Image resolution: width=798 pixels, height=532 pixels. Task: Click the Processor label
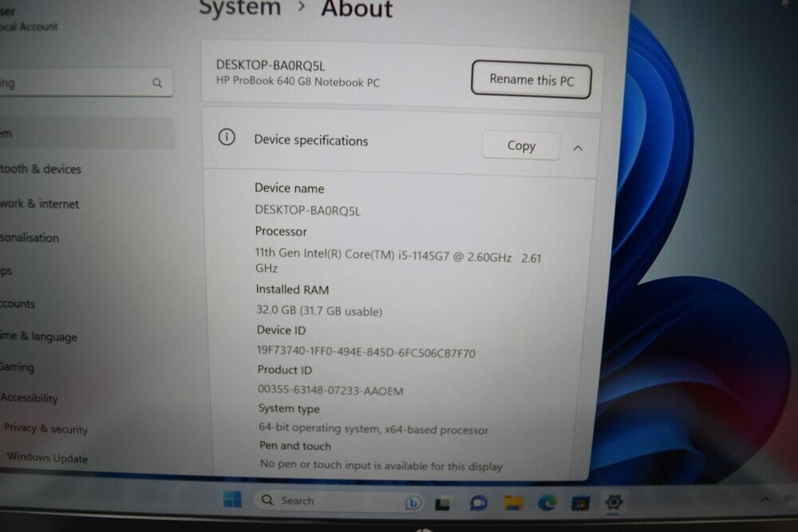coord(281,231)
